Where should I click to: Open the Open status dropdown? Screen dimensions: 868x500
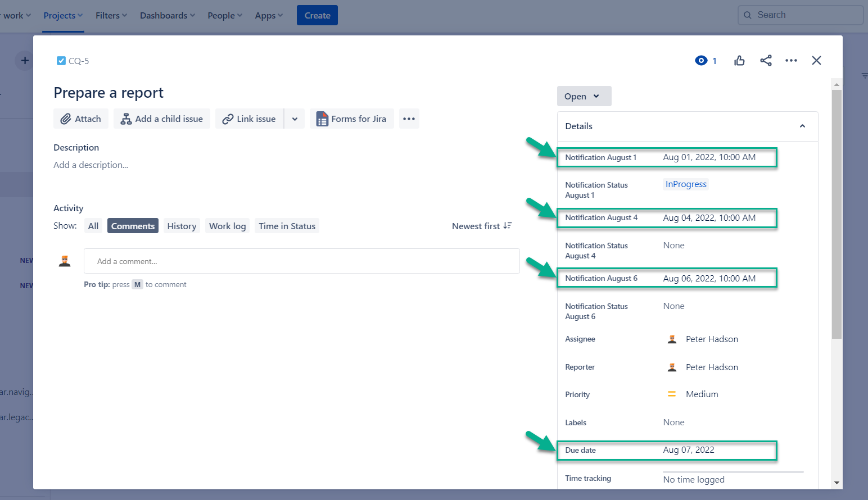coord(584,96)
